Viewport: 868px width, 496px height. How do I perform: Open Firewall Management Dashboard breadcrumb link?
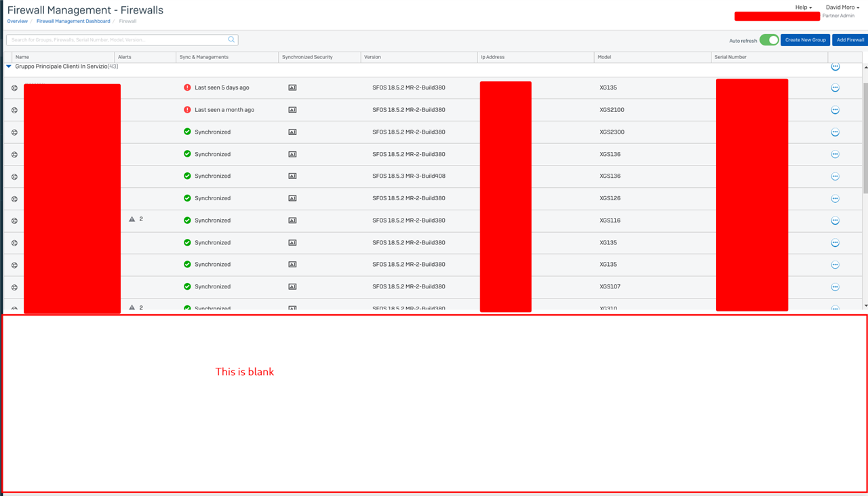[73, 21]
